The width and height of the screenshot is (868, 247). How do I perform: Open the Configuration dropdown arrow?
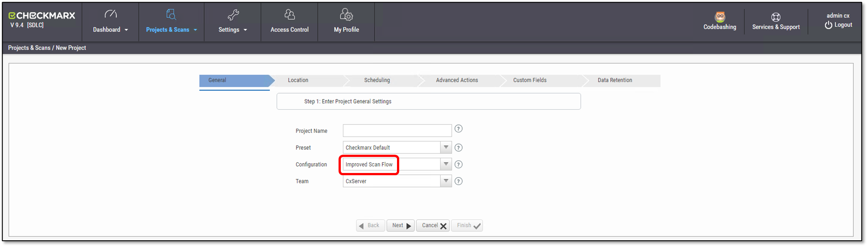446,164
